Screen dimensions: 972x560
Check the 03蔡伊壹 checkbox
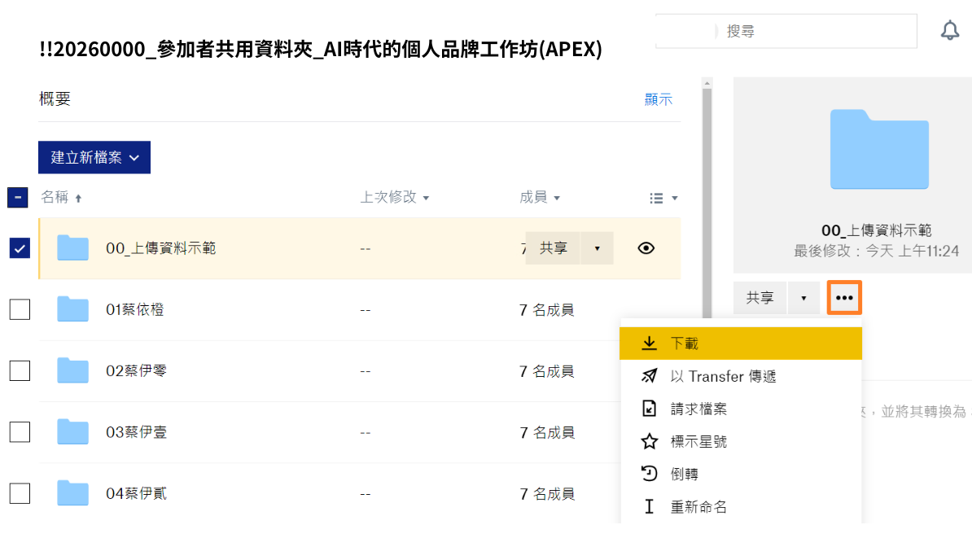tap(20, 431)
